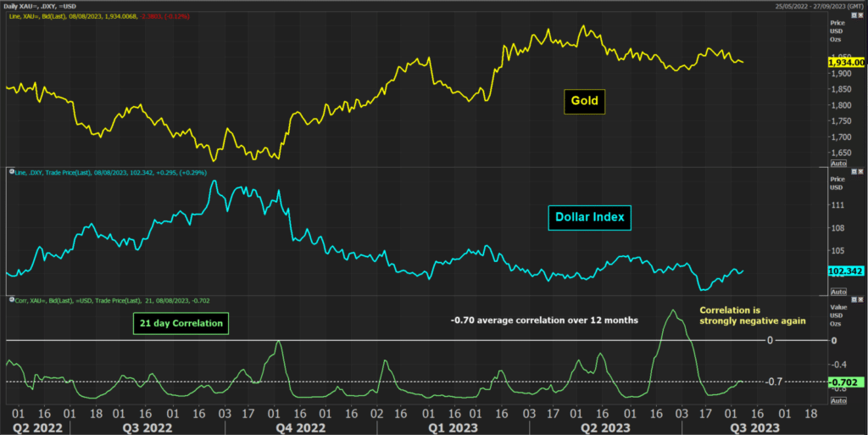This screenshot has width=868, height=435.
Task: Close the correlation pane
Action: tap(861, 299)
